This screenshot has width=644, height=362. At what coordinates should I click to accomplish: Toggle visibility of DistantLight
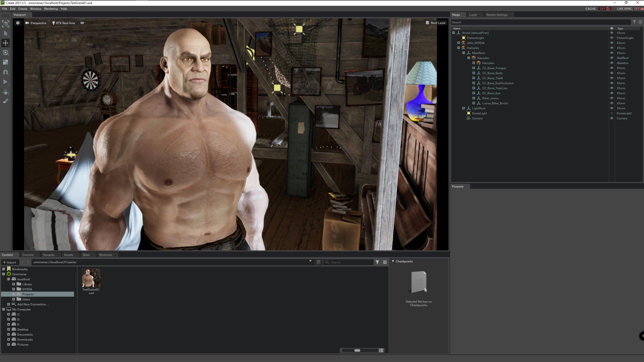[612, 38]
